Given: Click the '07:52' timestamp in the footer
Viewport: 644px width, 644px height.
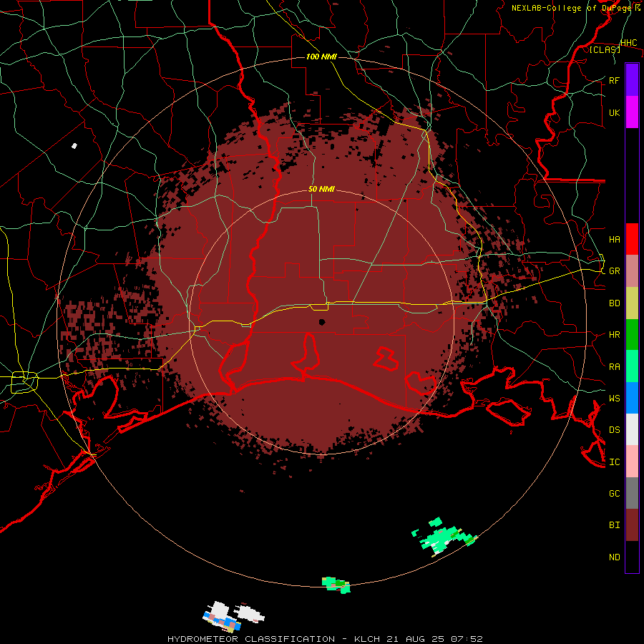Looking at the screenshot, I should click(x=467, y=639).
